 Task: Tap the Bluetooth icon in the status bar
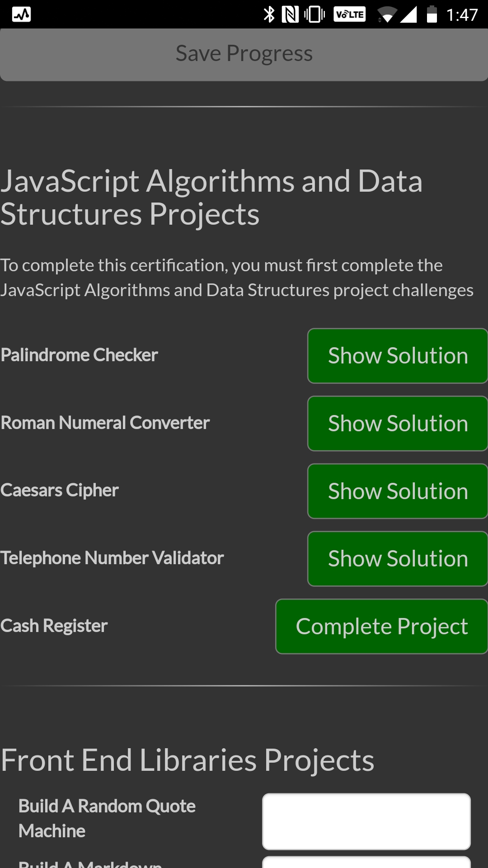tap(270, 14)
